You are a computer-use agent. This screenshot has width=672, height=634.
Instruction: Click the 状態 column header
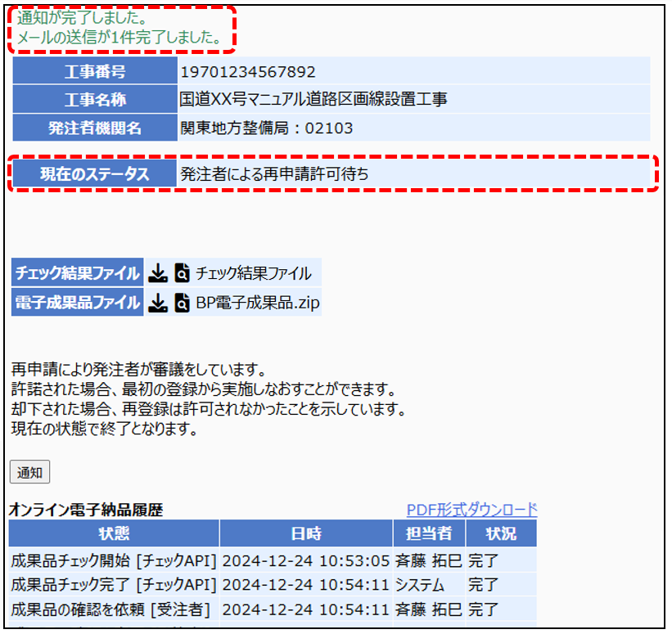[114, 533]
